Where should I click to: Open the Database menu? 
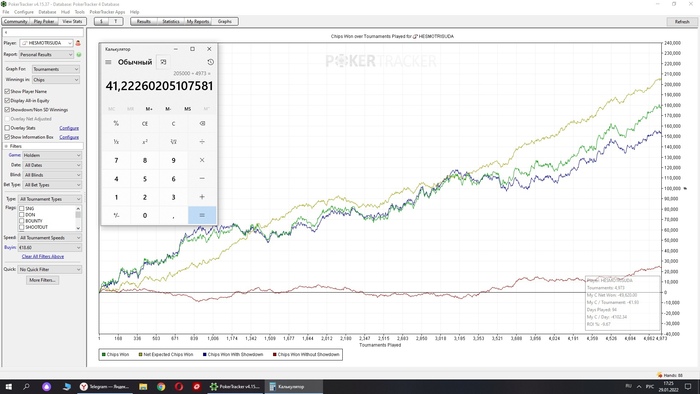tap(47, 12)
